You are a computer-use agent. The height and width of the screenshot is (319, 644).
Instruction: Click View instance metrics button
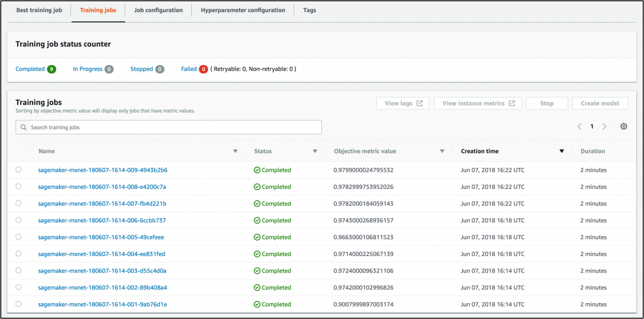[x=478, y=103]
